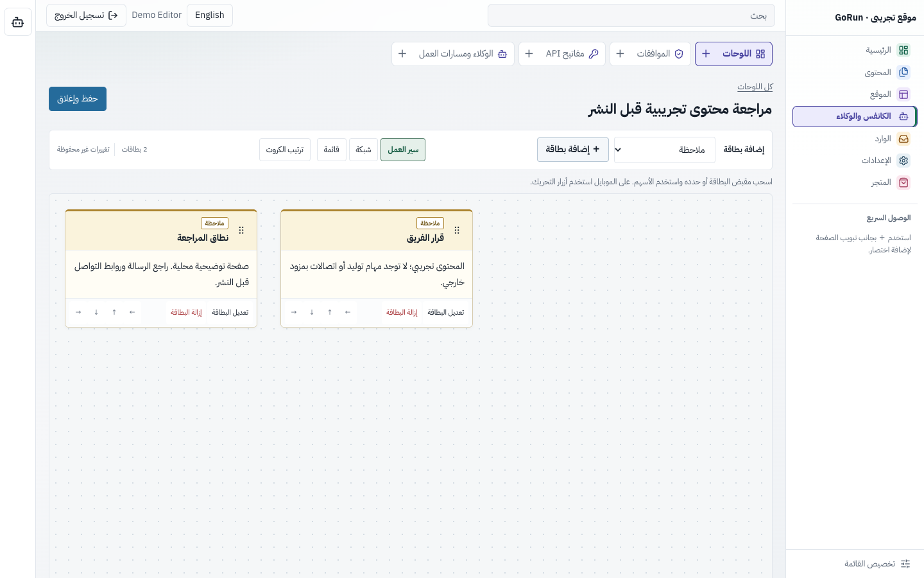Expand the ملاحظة card type dropdown
The height and width of the screenshot is (578, 924).
coord(665,150)
